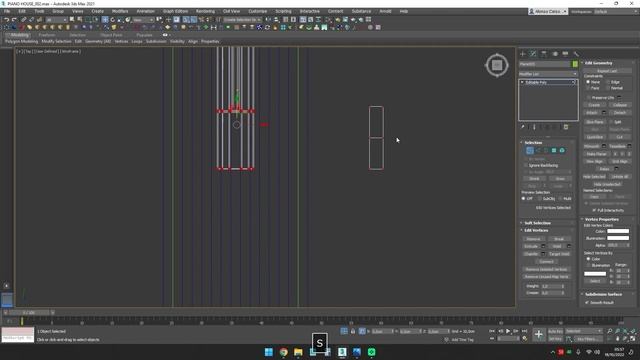Image resolution: width=640 pixels, height=360 pixels.
Task: Click the Hide Selected button
Action: click(594, 177)
